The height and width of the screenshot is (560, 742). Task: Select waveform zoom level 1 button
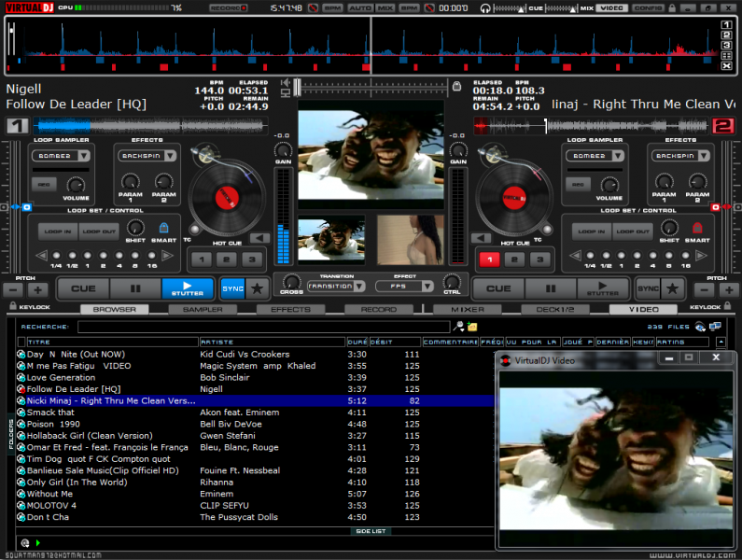click(726, 24)
